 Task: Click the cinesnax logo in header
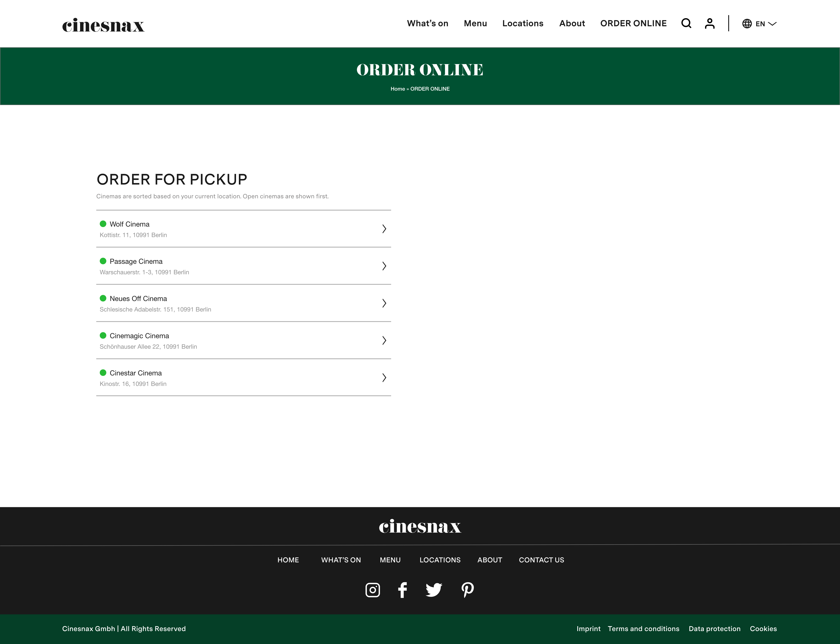[x=103, y=25]
